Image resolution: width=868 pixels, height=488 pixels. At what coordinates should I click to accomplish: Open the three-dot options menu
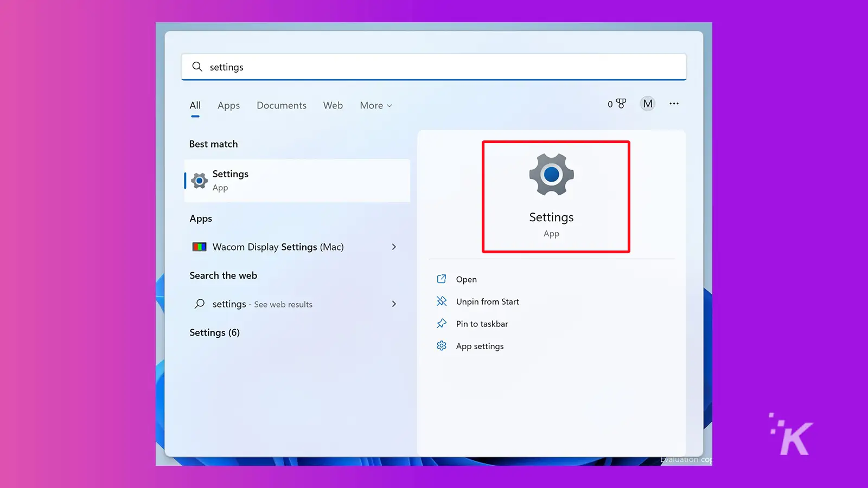(674, 104)
